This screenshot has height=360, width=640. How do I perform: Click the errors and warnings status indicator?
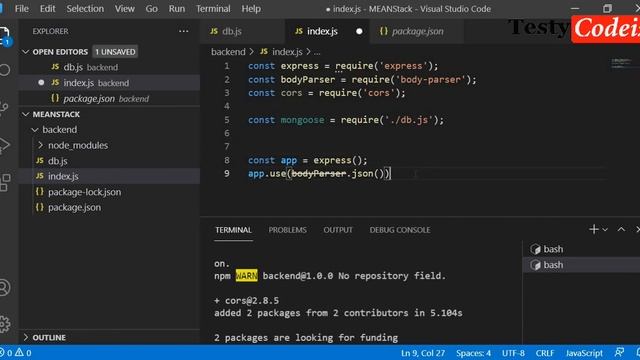point(16,353)
